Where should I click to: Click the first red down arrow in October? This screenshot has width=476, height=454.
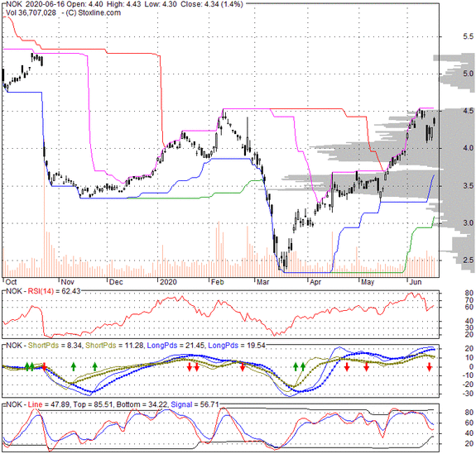coord(44,367)
